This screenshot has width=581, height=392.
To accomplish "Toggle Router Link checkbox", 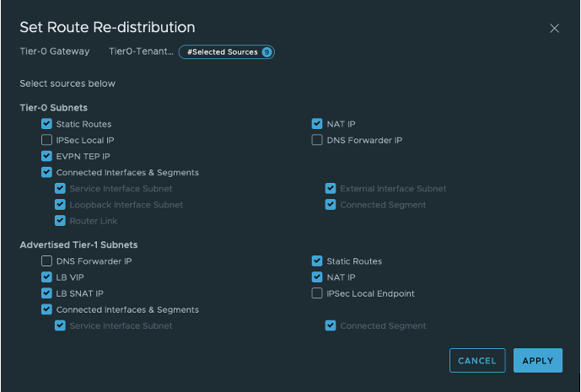I will click(61, 221).
